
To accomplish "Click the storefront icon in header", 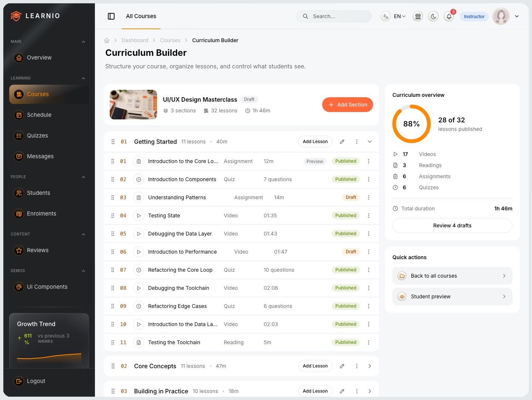I will [x=418, y=16].
